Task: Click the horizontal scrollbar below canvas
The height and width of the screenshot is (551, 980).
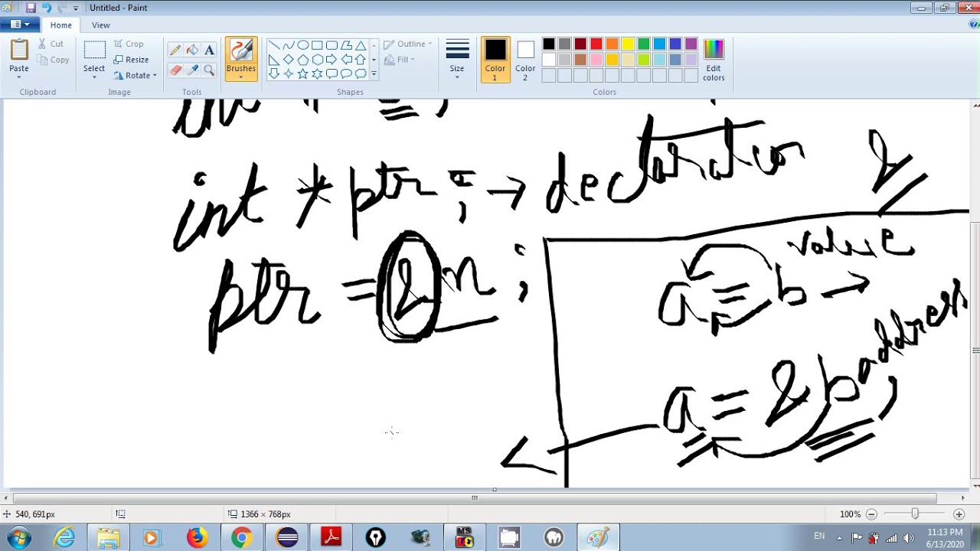Action: pos(475,498)
